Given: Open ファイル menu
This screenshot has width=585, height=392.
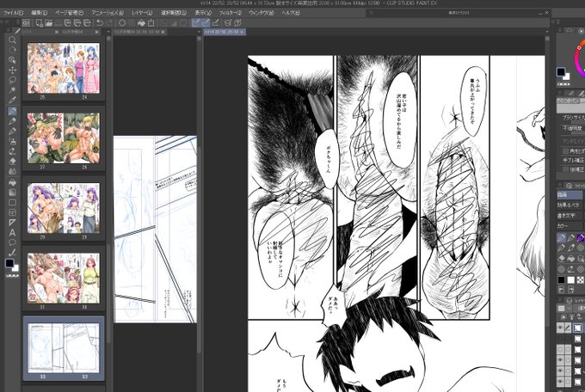Looking at the screenshot, I should point(14,13).
